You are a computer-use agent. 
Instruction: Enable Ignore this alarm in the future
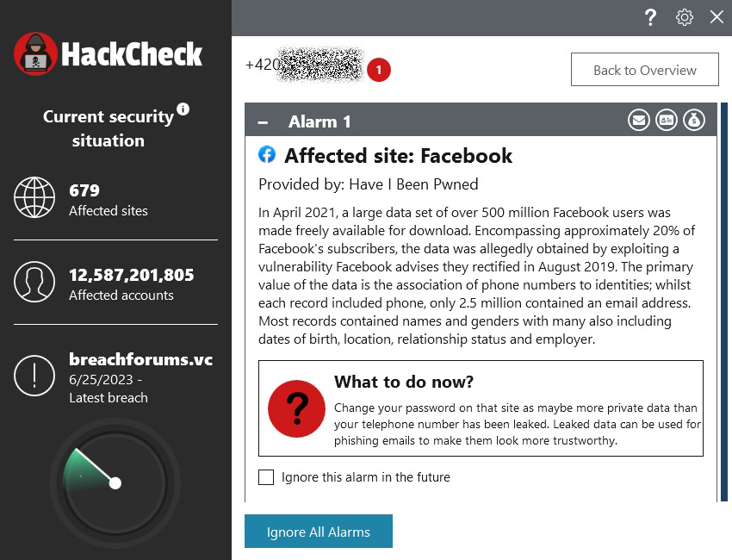(x=266, y=476)
